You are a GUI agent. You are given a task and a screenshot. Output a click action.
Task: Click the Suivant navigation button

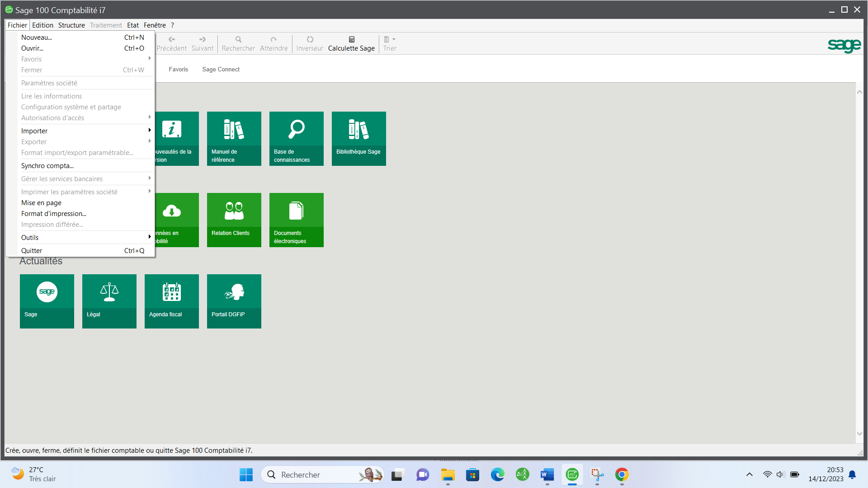click(202, 43)
